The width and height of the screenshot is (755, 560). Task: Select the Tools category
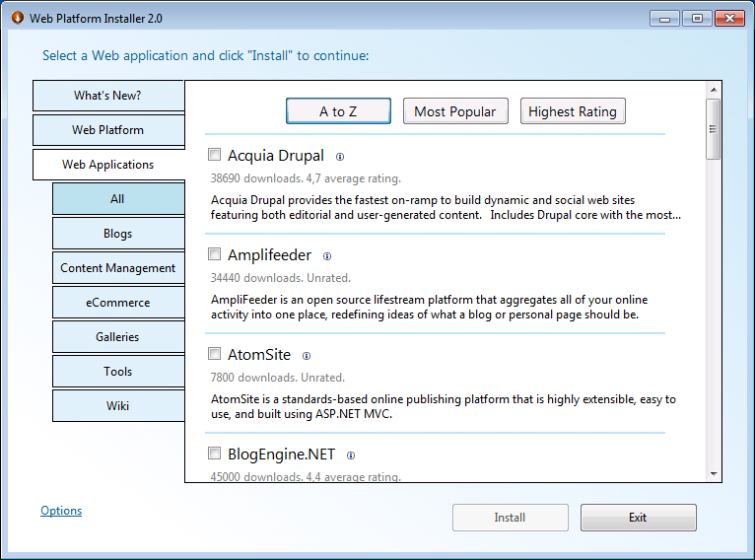pyautogui.click(x=118, y=372)
